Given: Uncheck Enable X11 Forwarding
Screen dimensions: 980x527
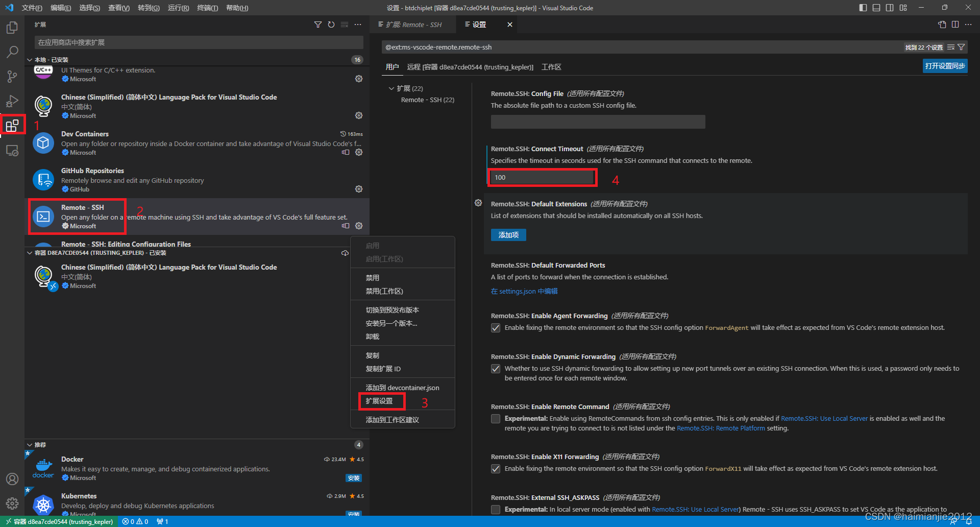Looking at the screenshot, I should click(495, 468).
